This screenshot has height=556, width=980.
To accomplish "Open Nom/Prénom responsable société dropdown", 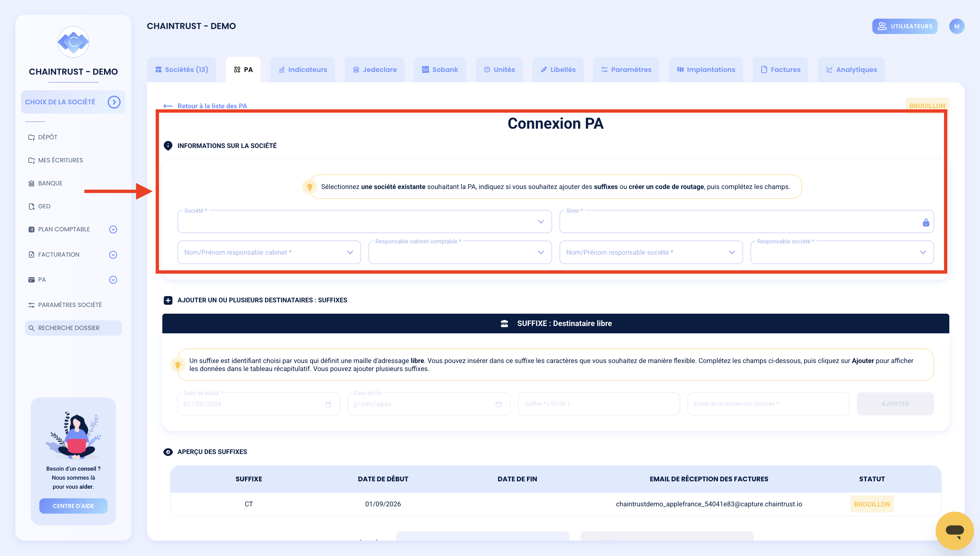I will (651, 252).
